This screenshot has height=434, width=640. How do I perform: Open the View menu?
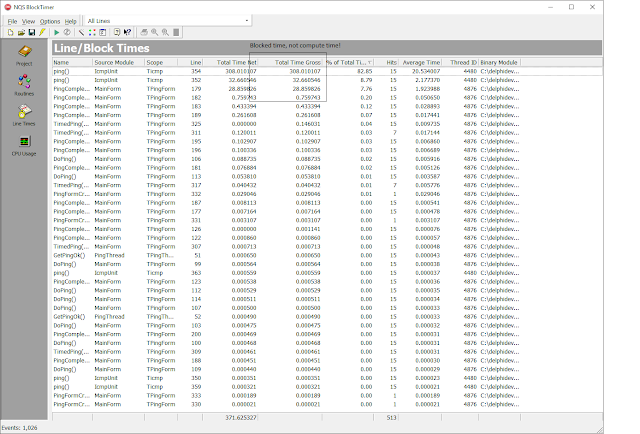tap(28, 21)
